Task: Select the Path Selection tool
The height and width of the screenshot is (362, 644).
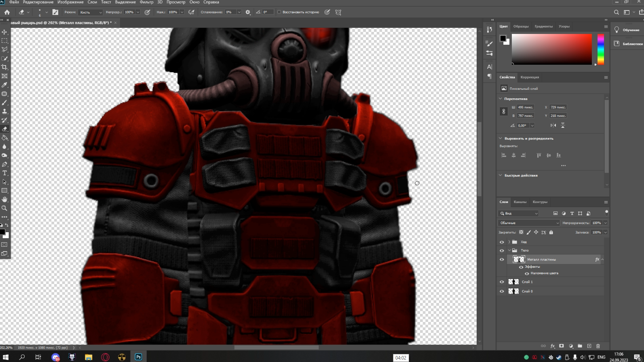Action: (x=4, y=182)
